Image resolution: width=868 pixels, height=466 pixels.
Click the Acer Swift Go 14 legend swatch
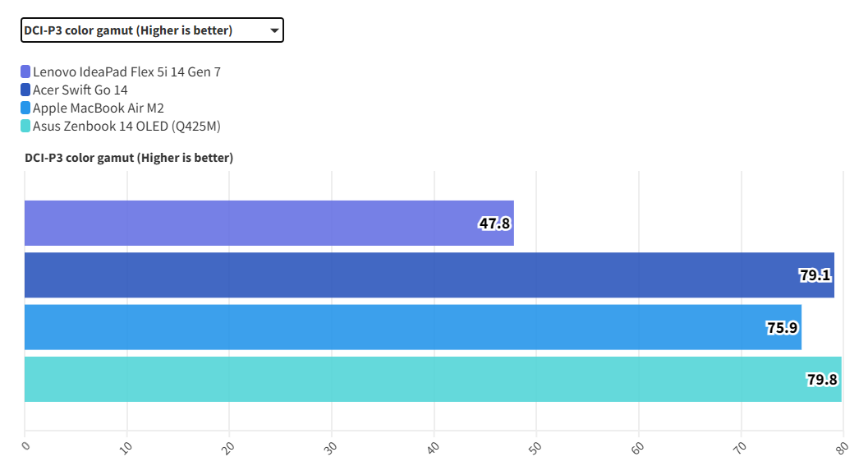[25, 90]
